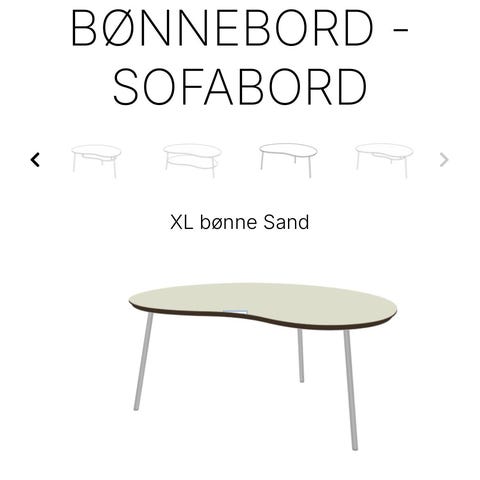This screenshot has height=480, width=480.
Task: Select the highlighted darker bean table thumbnail
Action: tap(288, 160)
